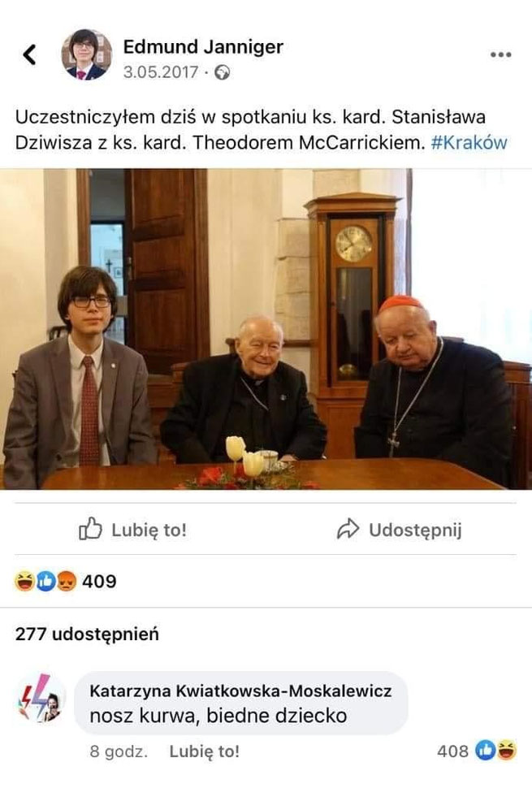Open the 277 udostępnień shares list
Viewport: 532px width, 788px height.
pyautogui.click(x=87, y=634)
